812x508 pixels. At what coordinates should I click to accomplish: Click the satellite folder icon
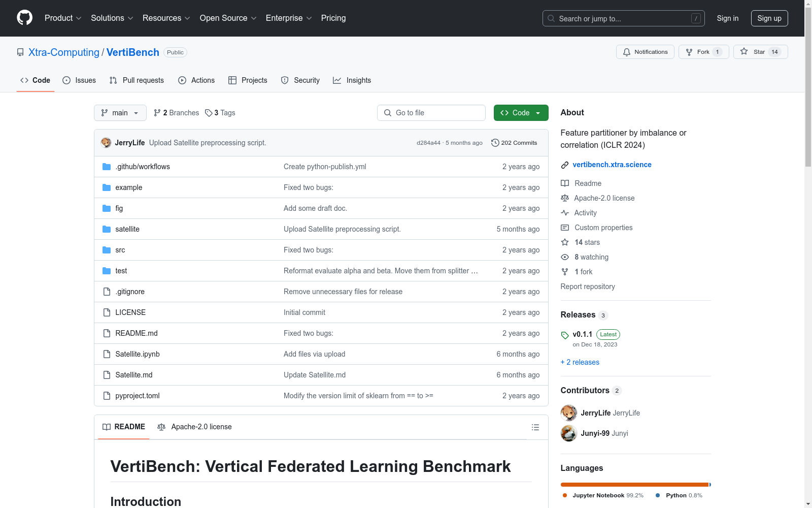click(x=107, y=229)
